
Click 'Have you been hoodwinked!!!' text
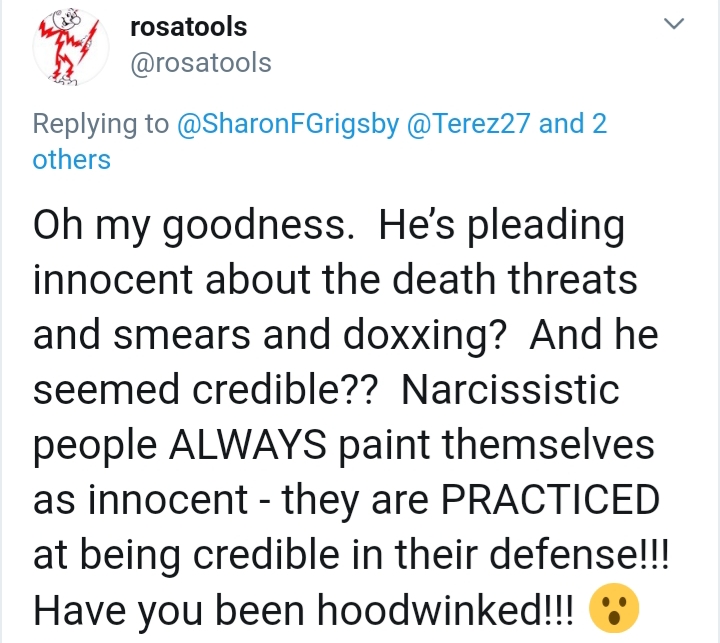304,610
